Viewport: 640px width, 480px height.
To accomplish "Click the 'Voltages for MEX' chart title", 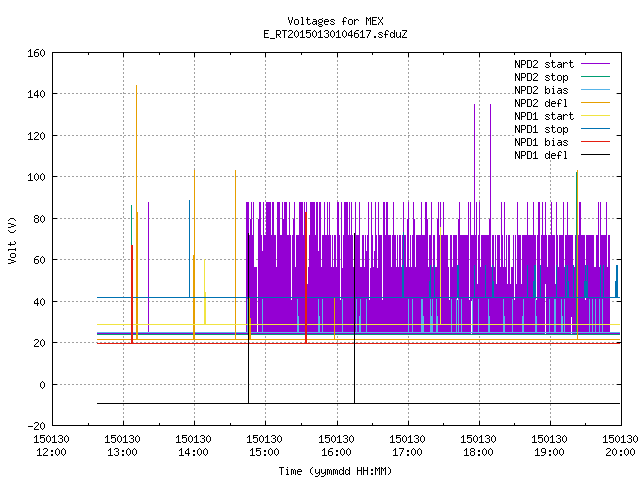I will tap(335, 21).
